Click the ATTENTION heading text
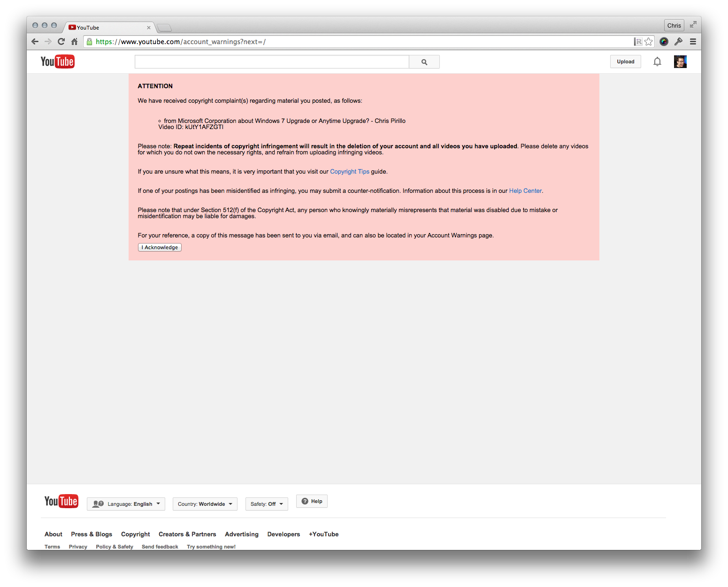Screen dimensions: 728x587 click(x=155, y=86)
